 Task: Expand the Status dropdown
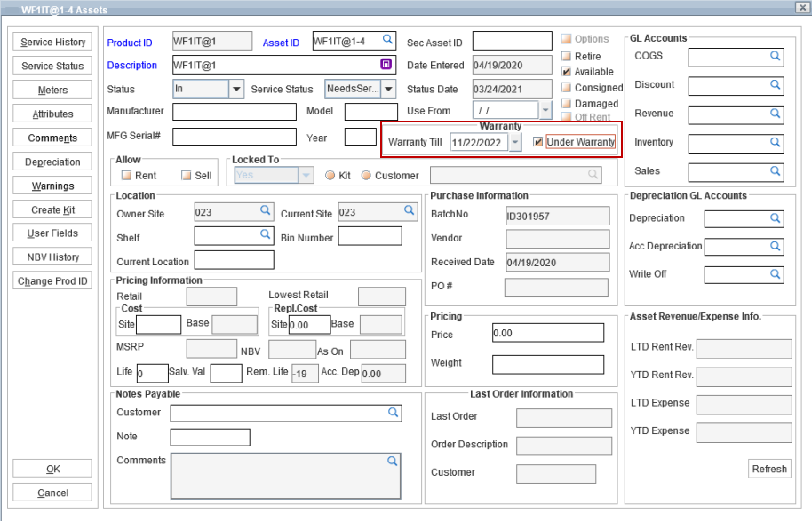click(236, 89)
